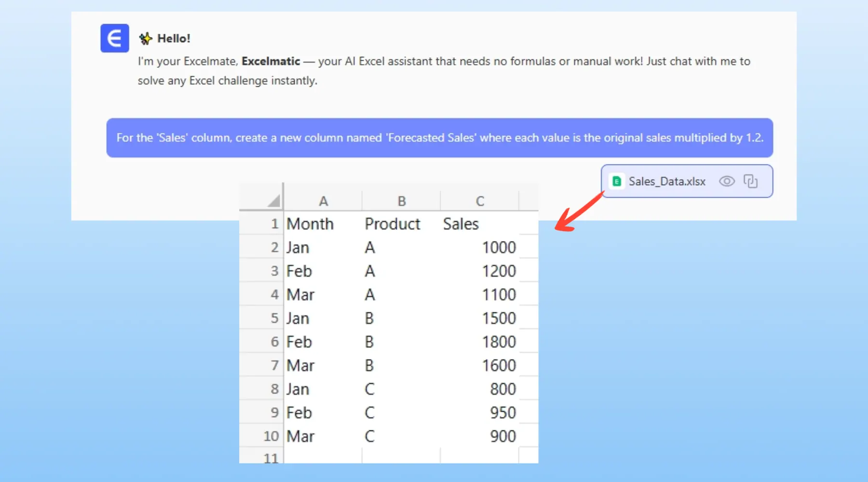
Task: Click the sparkle icon next to Hello!
Action: coord(145,39)
